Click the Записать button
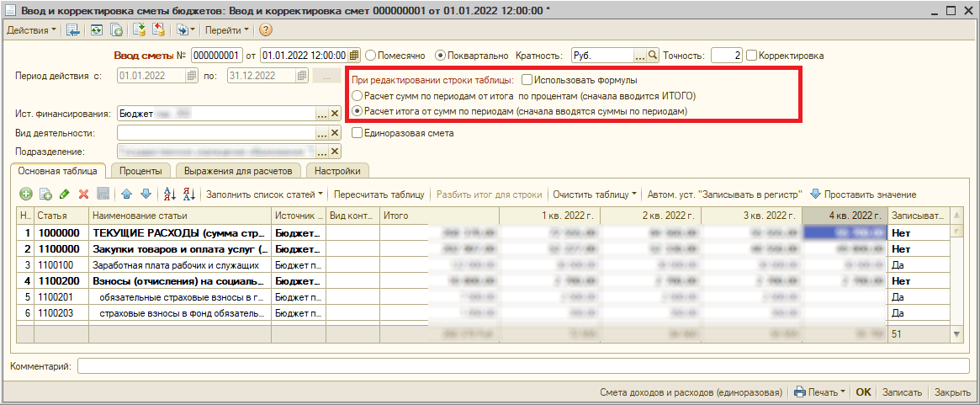Viewport: 980px width, 405px height. click(x=903, y=392)
